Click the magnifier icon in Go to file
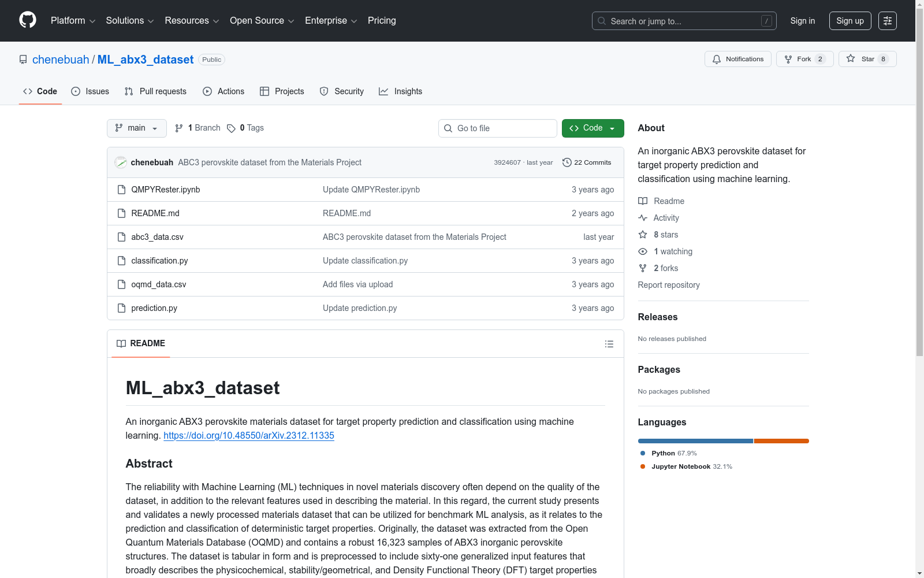This screenshot has height=578, width=924. 448,128
